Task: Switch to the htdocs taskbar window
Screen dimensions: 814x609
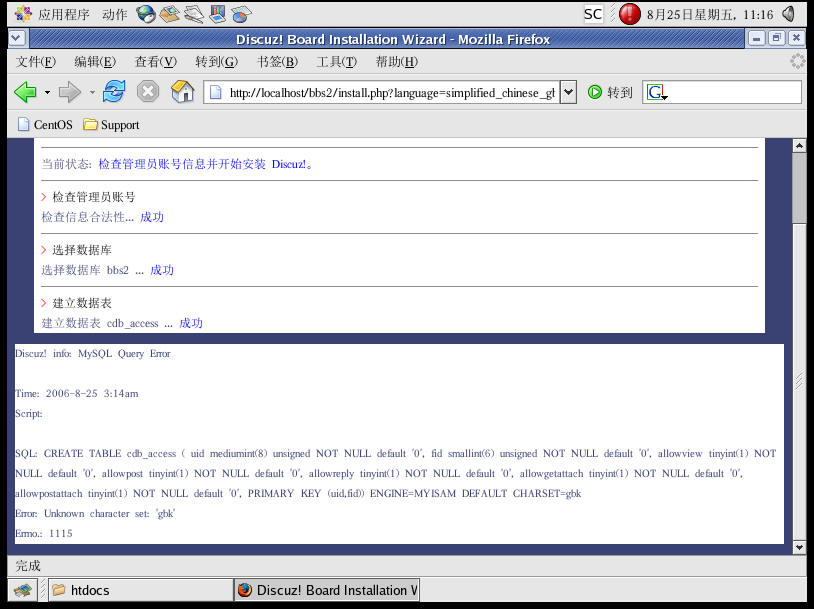Action: pos(140,590)
